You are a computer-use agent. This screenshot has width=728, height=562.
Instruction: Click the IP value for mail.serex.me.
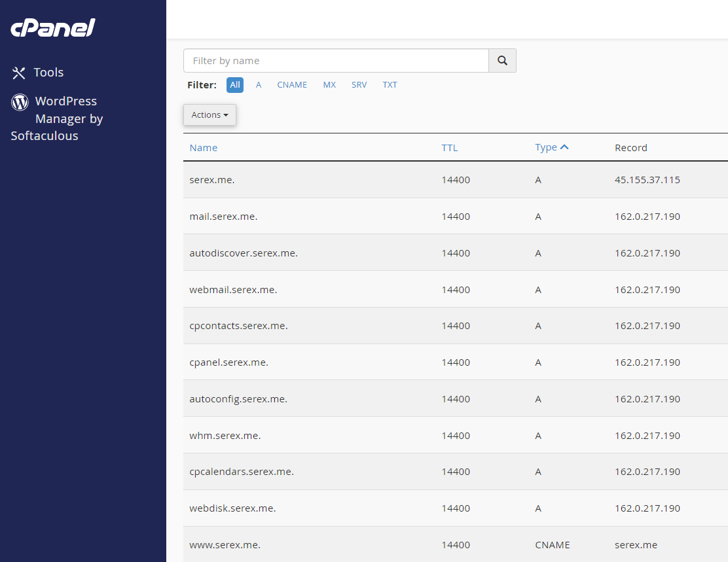tap(647, 217)
